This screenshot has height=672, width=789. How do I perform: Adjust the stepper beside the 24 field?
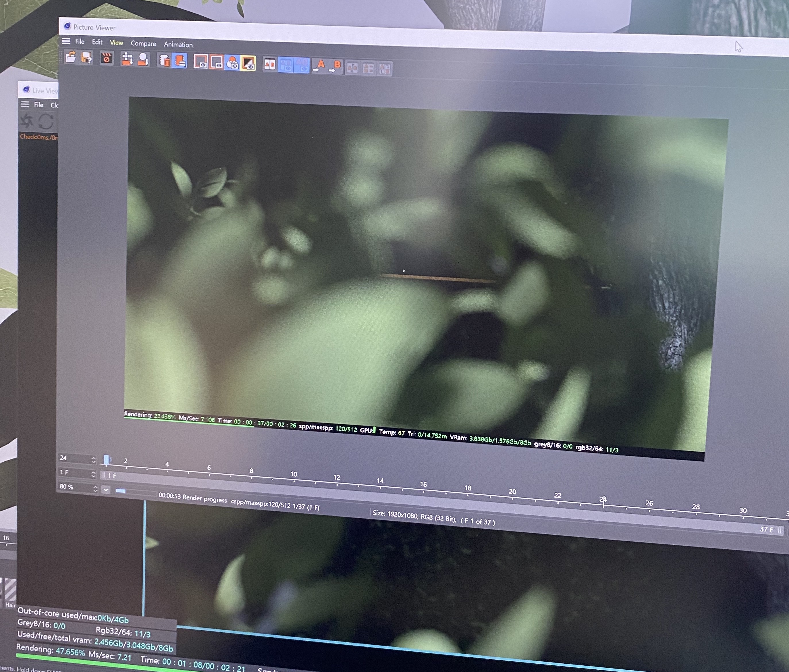(x=94, y=460)
